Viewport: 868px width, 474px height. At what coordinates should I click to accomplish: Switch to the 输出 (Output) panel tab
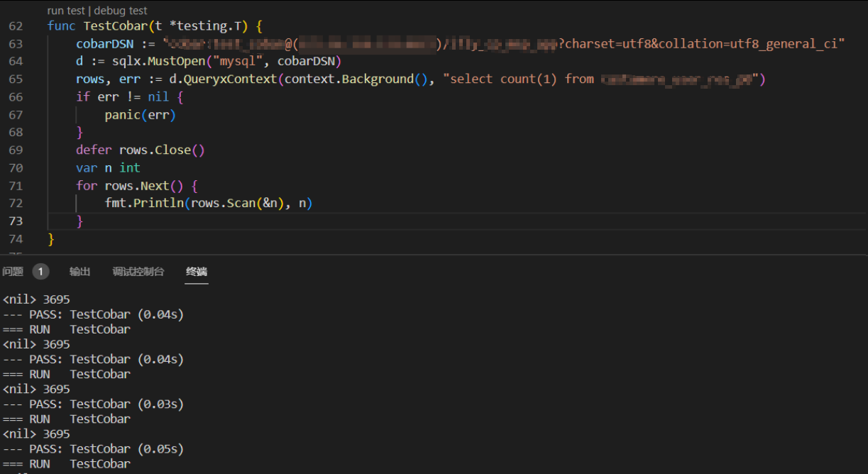[79, 272]
